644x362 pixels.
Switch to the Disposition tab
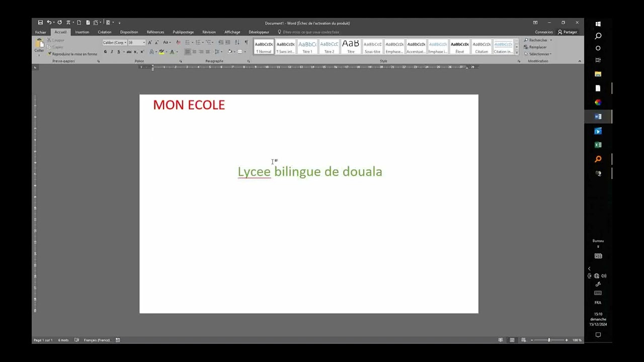[x=129, y=32]
